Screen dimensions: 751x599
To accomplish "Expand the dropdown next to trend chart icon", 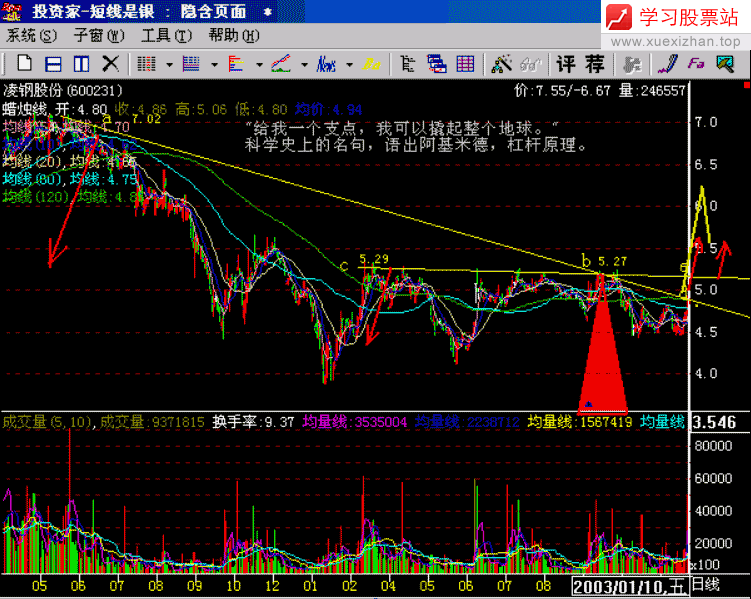I will point(304,65).
